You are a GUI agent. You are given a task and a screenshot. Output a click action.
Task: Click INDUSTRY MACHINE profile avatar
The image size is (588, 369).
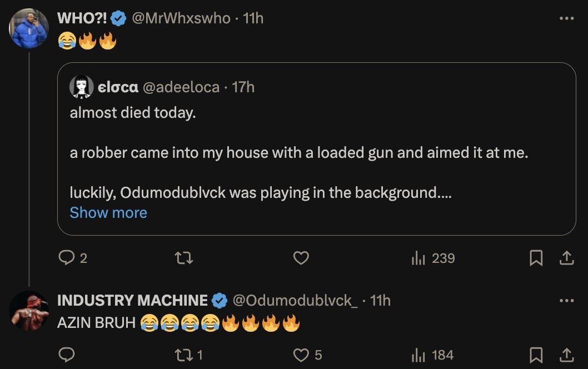pyautogui.click(x=28, y=311)
